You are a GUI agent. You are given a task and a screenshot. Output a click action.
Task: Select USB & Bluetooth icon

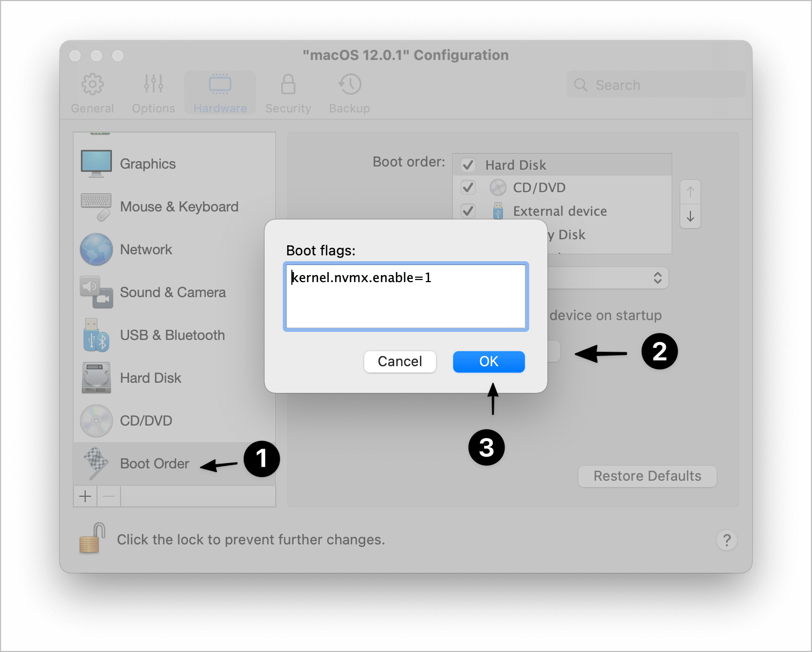click(96, 336)
